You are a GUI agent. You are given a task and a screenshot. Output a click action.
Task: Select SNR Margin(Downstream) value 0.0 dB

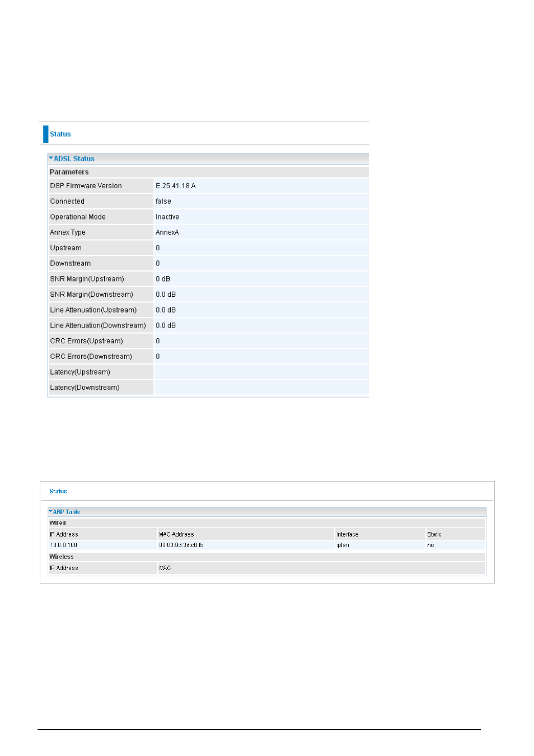click(x=166, y=295)
